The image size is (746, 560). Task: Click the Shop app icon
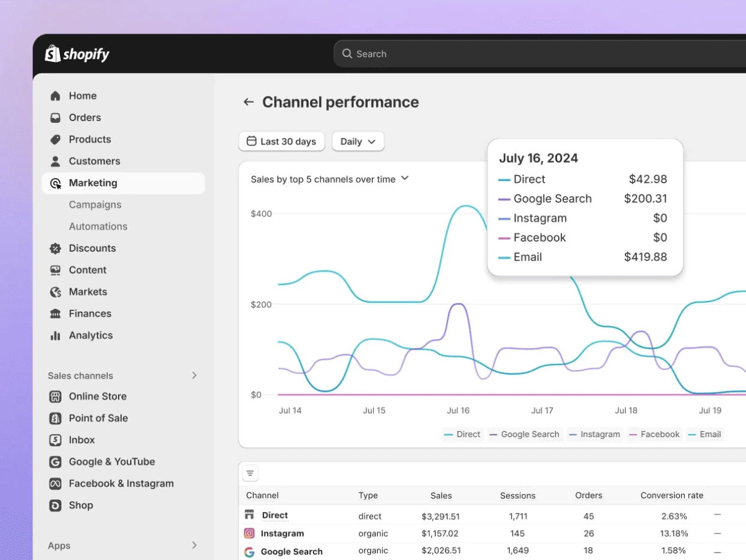click(55, 505)
